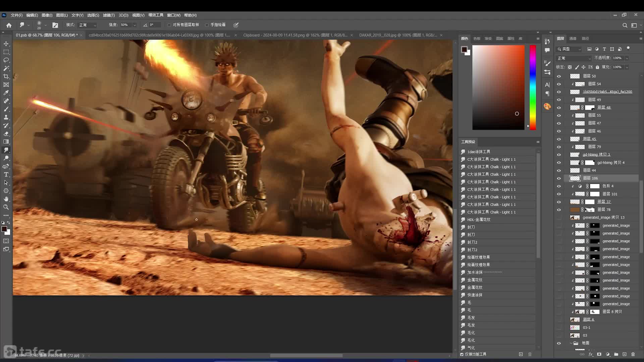Select the Move tool
This screenshot has height=362, width=644.
tap(6, 44)
